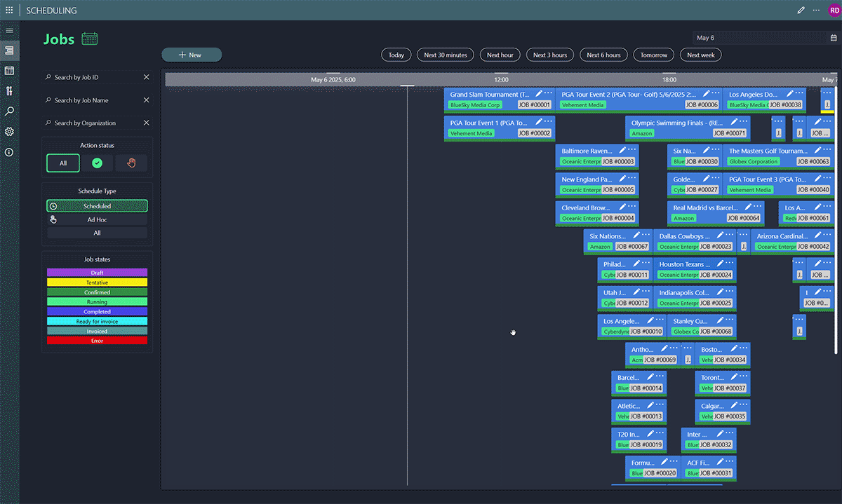Edit the Houston Texans job
Image resolution: width=842 pixels, height=504 pixels.
click(720, 264)
